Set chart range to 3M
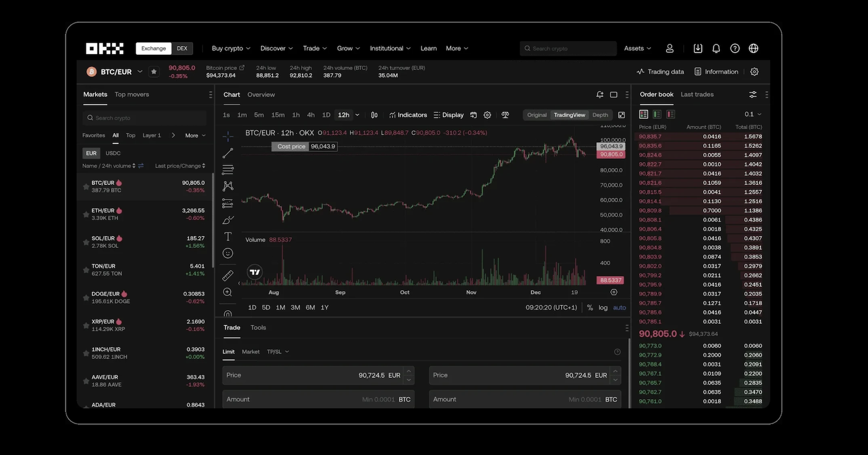This screenshot has width=868, height=455. pos(295,307)
